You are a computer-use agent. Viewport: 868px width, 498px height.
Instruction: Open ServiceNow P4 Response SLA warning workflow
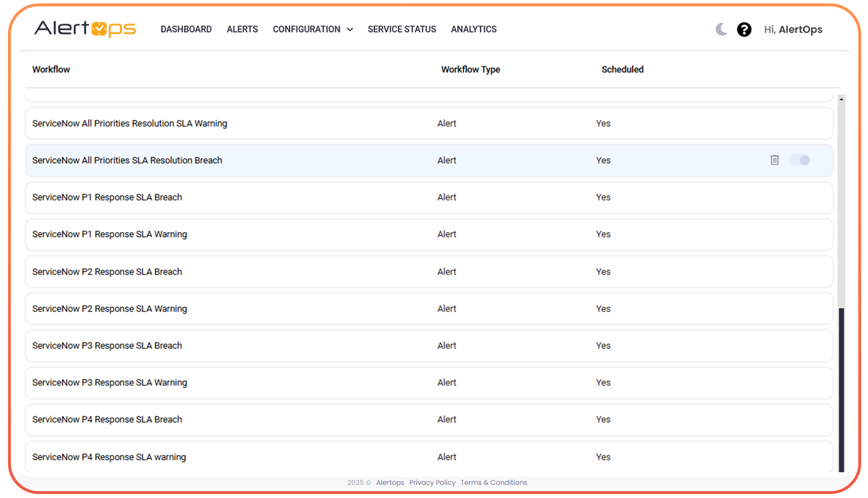coord(109,457)
